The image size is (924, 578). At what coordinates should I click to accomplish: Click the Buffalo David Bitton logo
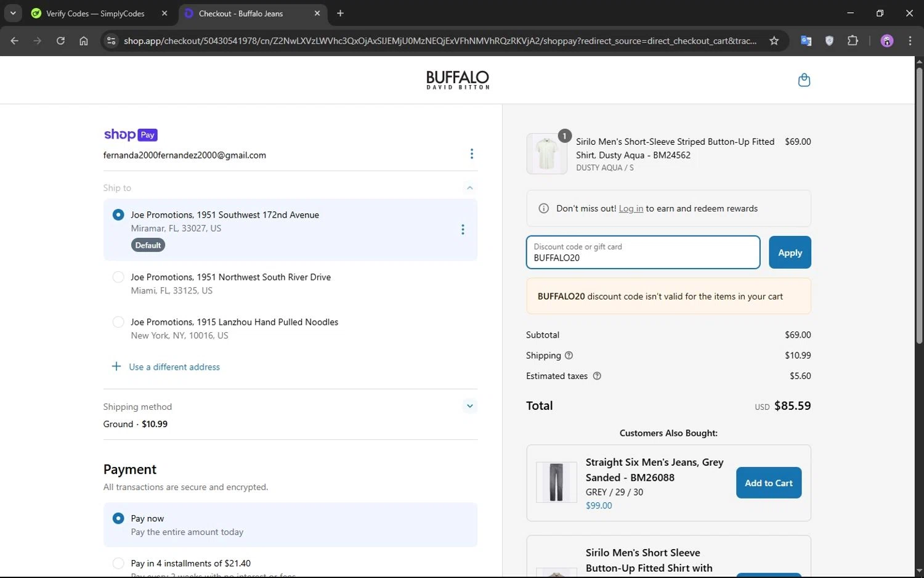click(x=458, y=80)
